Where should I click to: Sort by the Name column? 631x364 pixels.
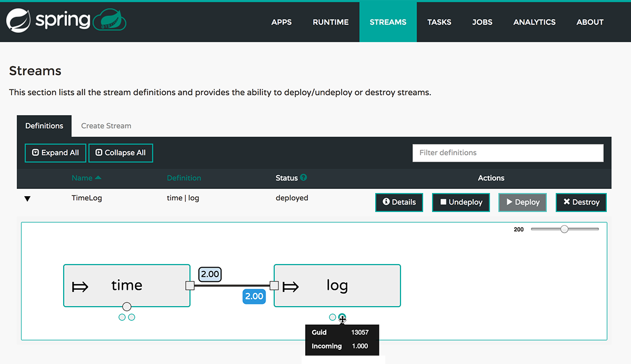(x=82, y=178)
